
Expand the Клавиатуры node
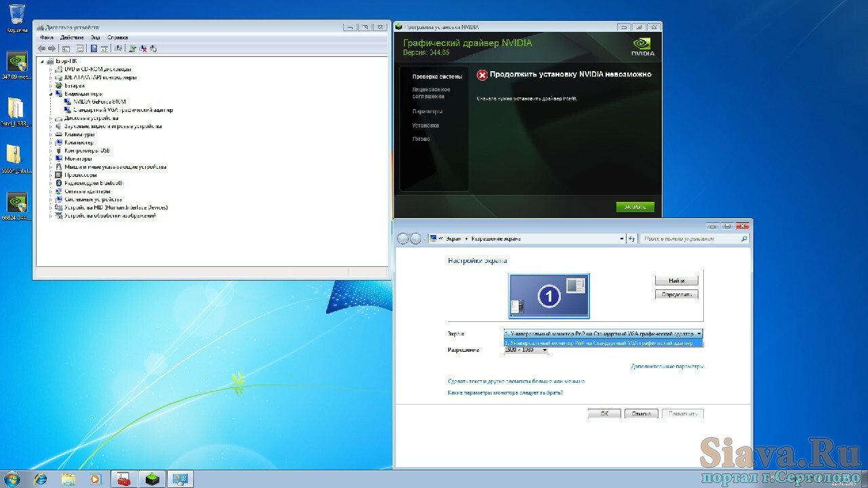[x=51, y=134]
